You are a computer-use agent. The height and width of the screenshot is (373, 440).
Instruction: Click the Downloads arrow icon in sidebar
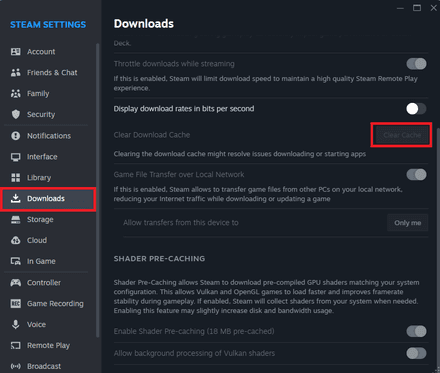click(x=16, y=198)
